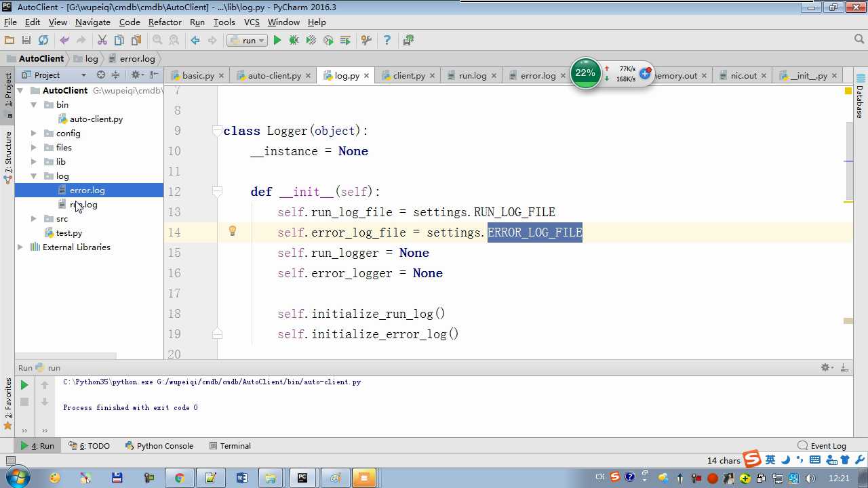Click Collapse All icon in Project panel
The image size is (868, 488).
(115, 75)
